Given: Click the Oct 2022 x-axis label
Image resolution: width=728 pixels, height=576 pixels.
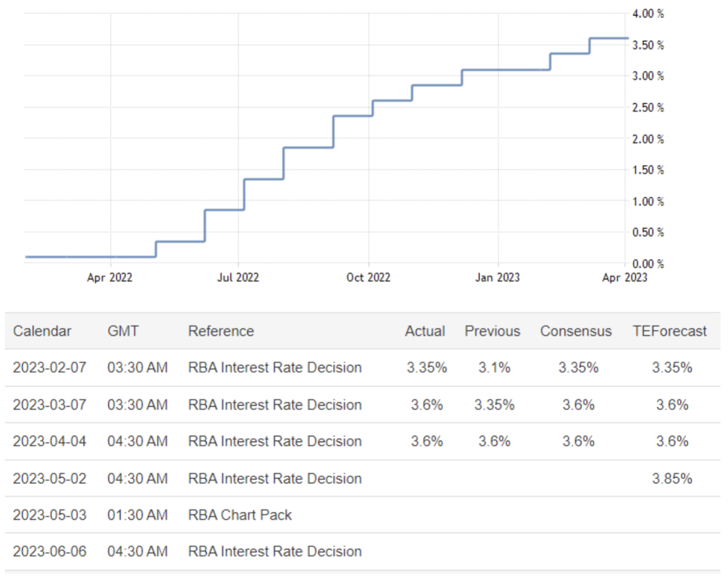Looking at the screenshot, I should [368, 277].
